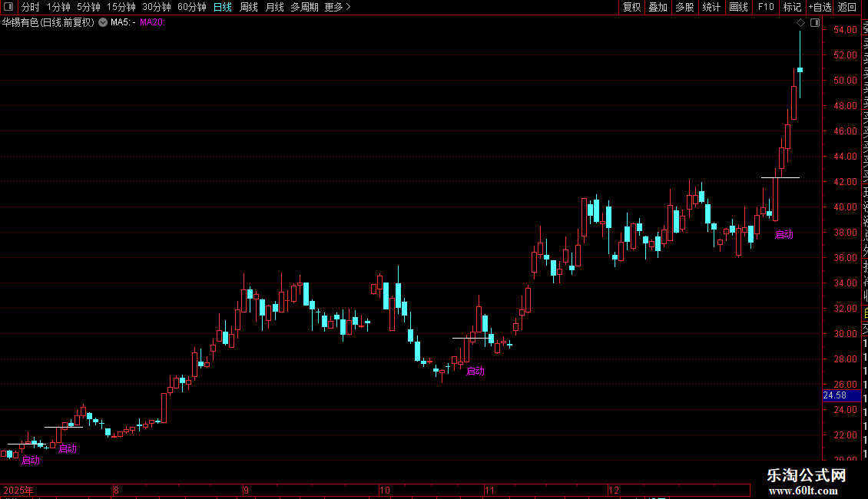Click the stock title 华锡有色(日线.前复权)
Viewport: 868px width, 499px height.
point(48,23)
